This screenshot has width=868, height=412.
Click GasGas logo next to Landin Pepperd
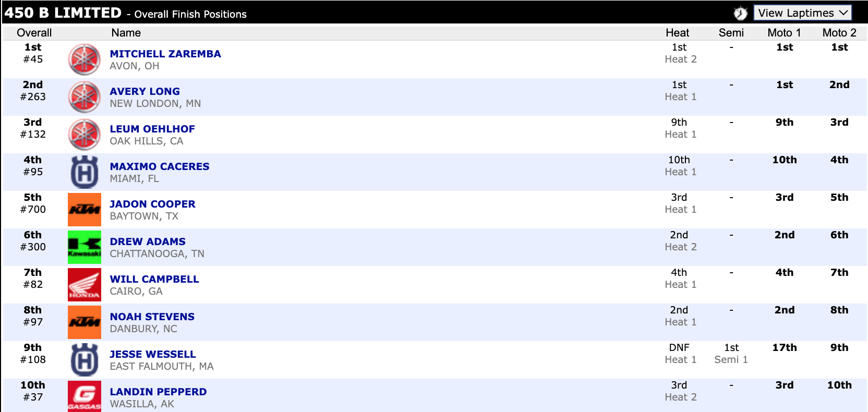85,396
